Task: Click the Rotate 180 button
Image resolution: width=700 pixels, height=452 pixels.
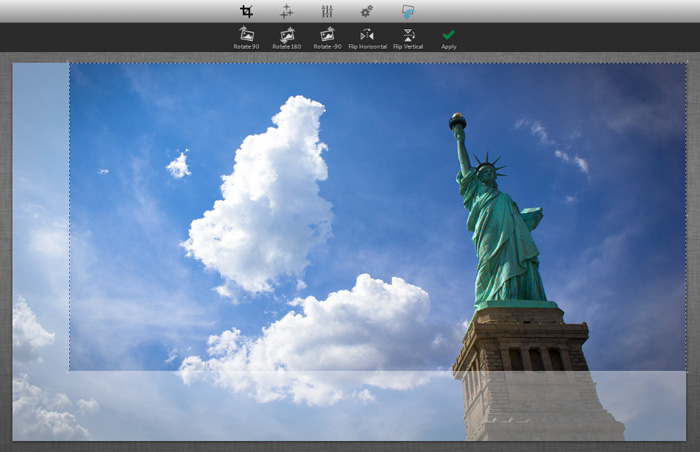Action: (287, 38)
